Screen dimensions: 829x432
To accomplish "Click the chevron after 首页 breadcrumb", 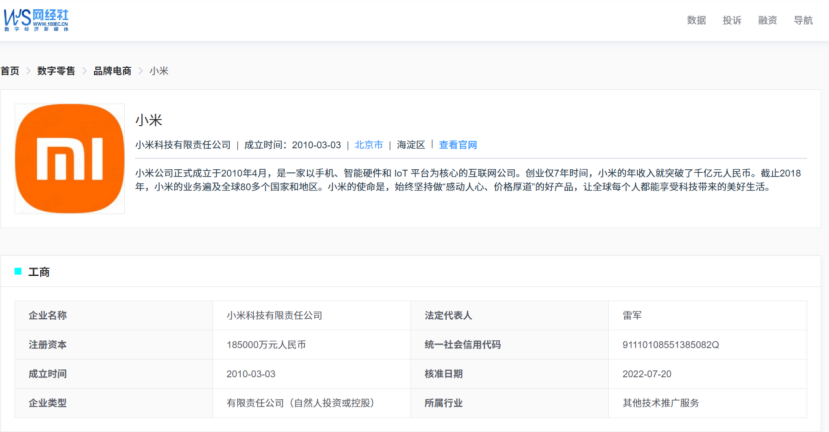I will 29,71.
